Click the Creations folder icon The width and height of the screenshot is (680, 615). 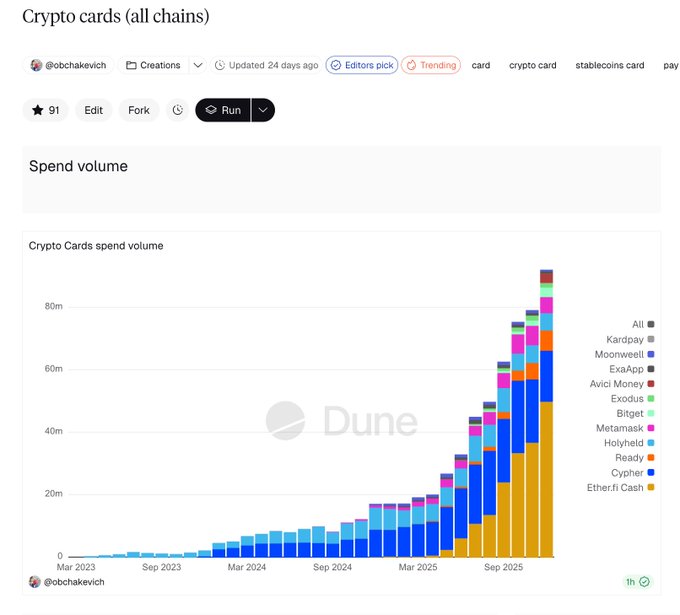131,65
